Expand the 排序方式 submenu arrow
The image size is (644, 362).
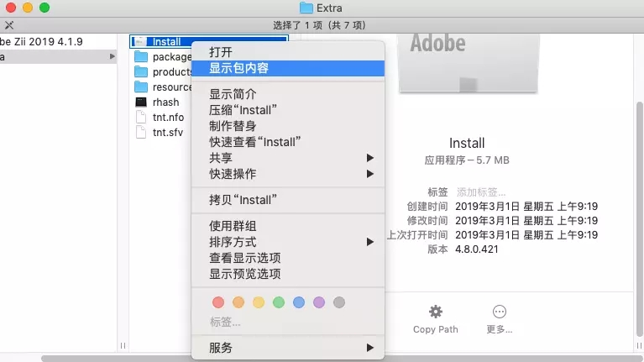[370, 242]
